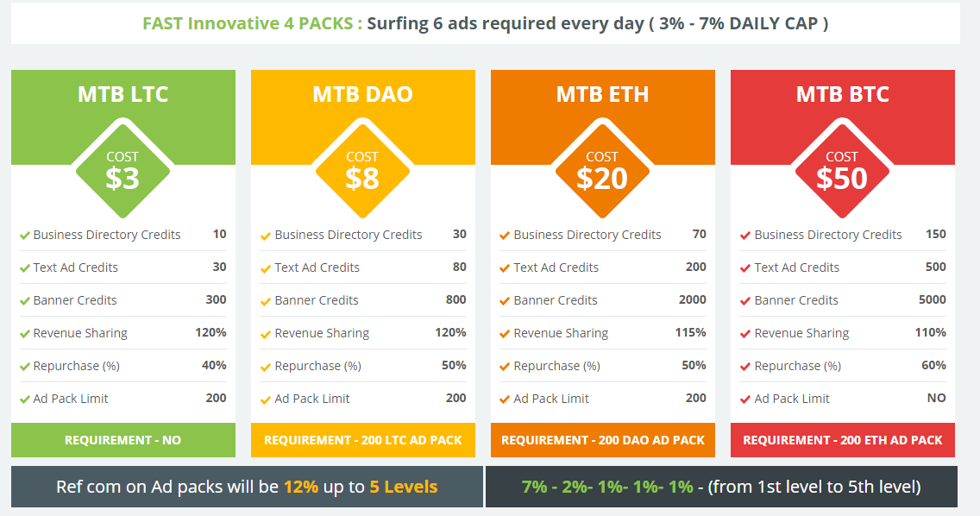
Task: Click the green checkmark beside Banner Credits 300
Action: [x=25, y=301]
